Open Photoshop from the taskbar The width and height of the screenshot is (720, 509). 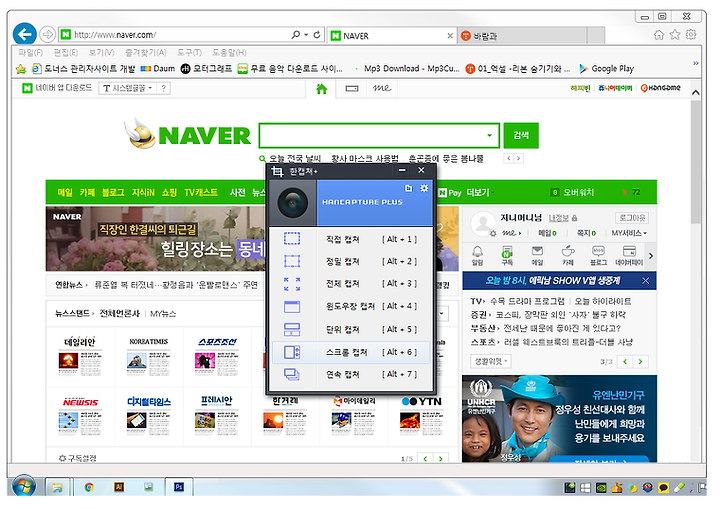click(x=179, y=486)
